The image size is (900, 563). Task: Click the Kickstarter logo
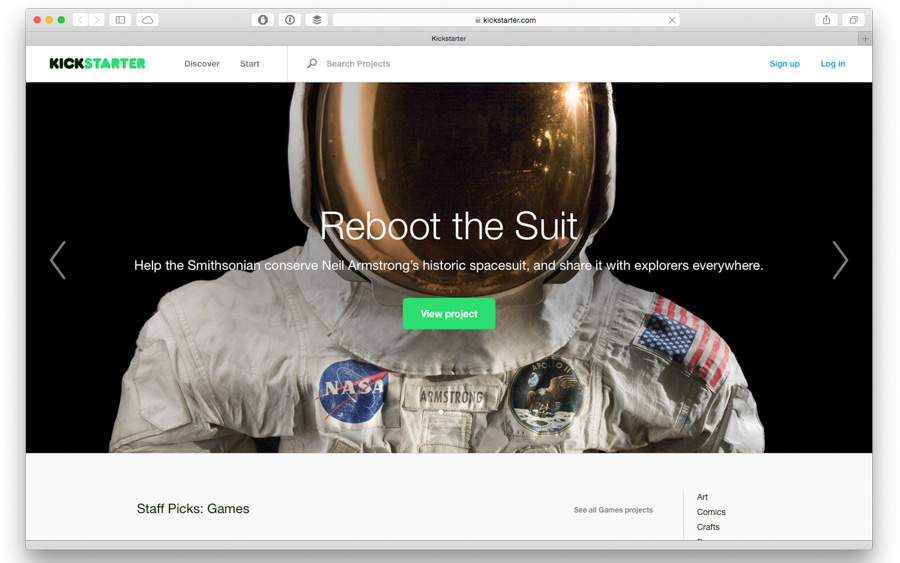click(97, 64)
